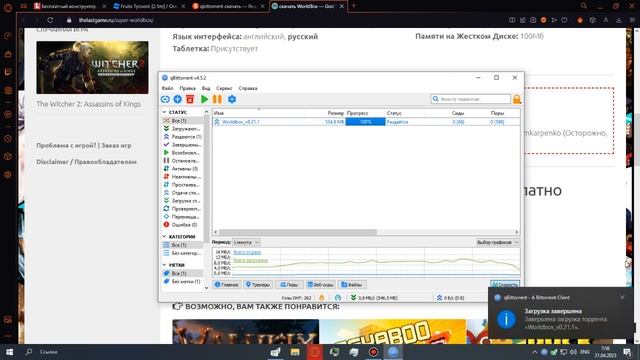640x360 pixels.
Task: Click the download speed status indicator
Action: [x=374, y=298]
